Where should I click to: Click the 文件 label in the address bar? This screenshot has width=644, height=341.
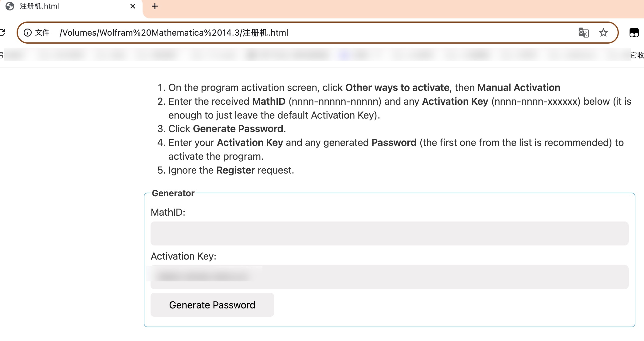(42, 33)
